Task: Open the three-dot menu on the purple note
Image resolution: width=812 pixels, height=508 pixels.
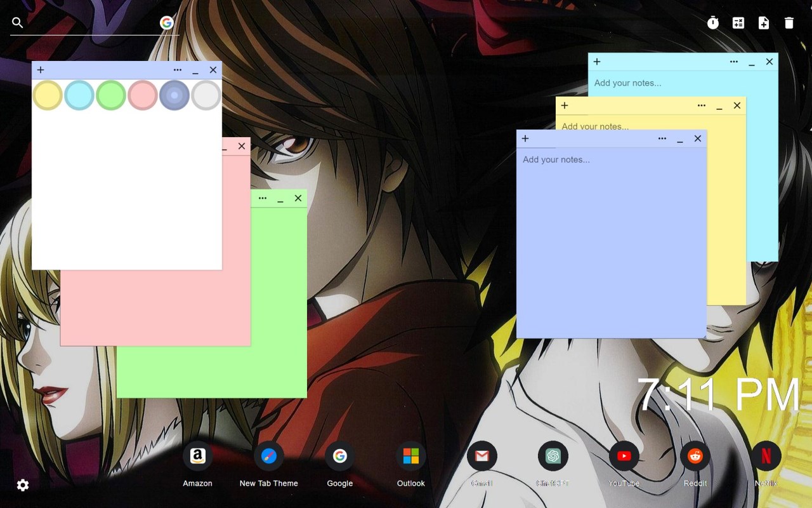Action: pyautogui.click(x=662, y=138)
